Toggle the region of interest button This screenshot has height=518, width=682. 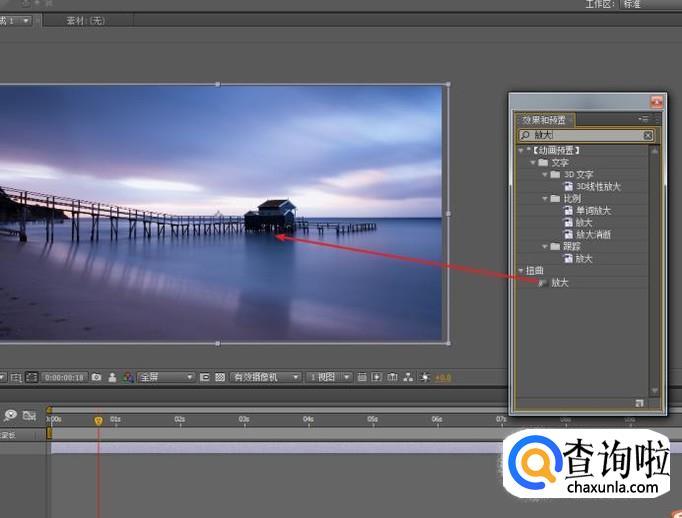click(204, 377)
